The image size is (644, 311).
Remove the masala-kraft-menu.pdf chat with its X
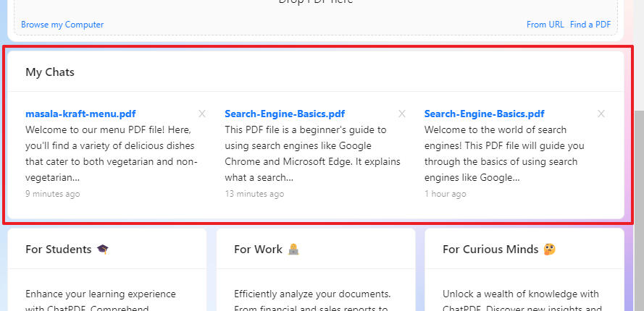pyautogui.click(x=202, y=114)
